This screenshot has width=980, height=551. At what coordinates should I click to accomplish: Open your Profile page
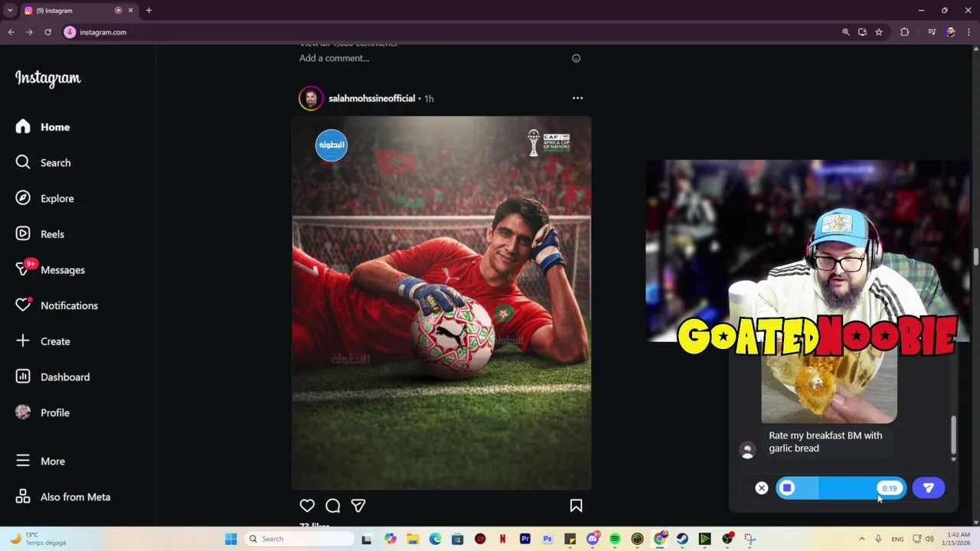tap(43, 412)
